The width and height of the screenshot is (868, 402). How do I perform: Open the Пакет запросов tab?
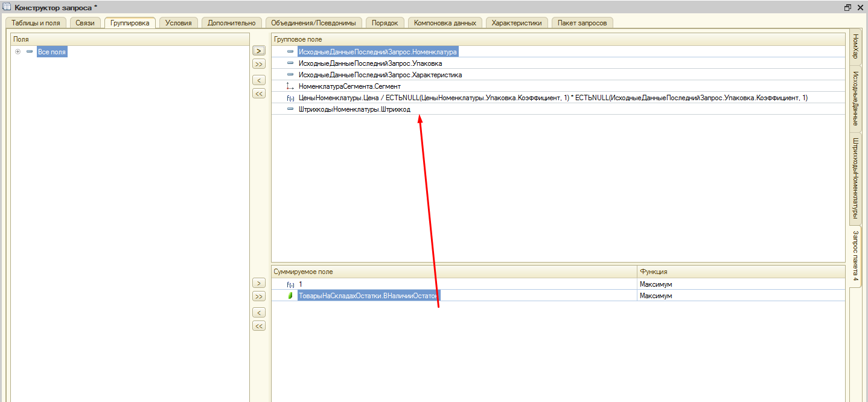tap(582, 22)
